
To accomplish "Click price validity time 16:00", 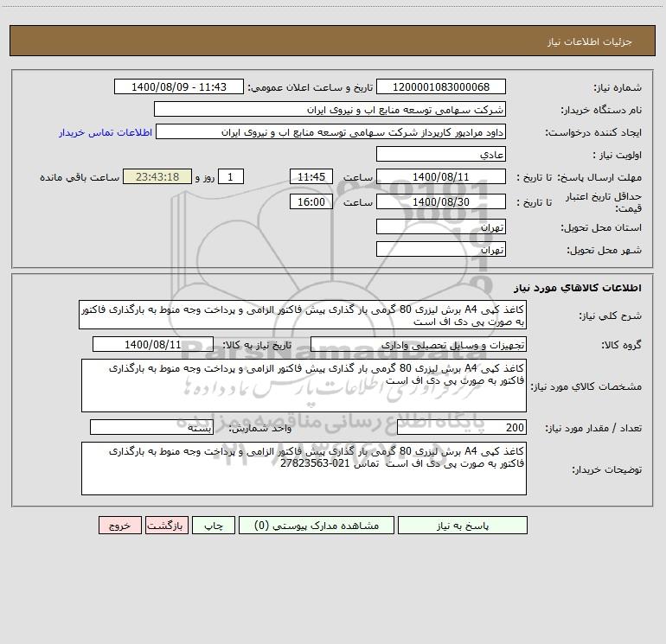I will tap(311, 201).
